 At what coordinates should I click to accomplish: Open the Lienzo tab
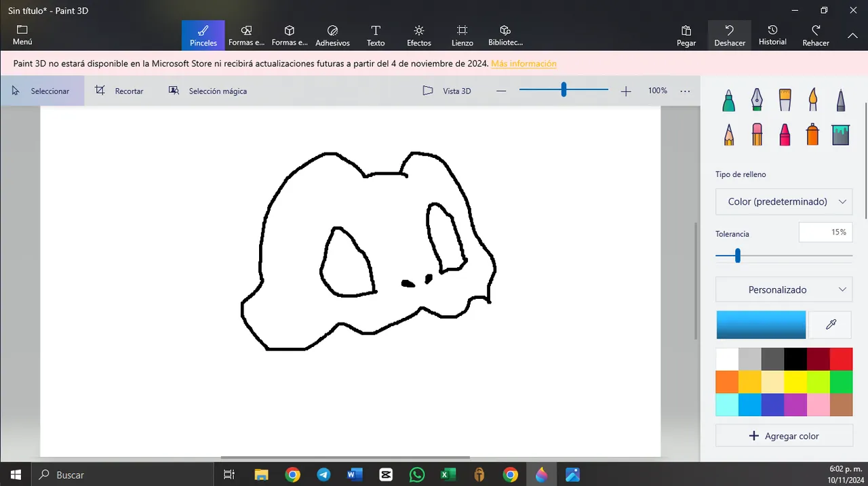click(x=462, y=35)
